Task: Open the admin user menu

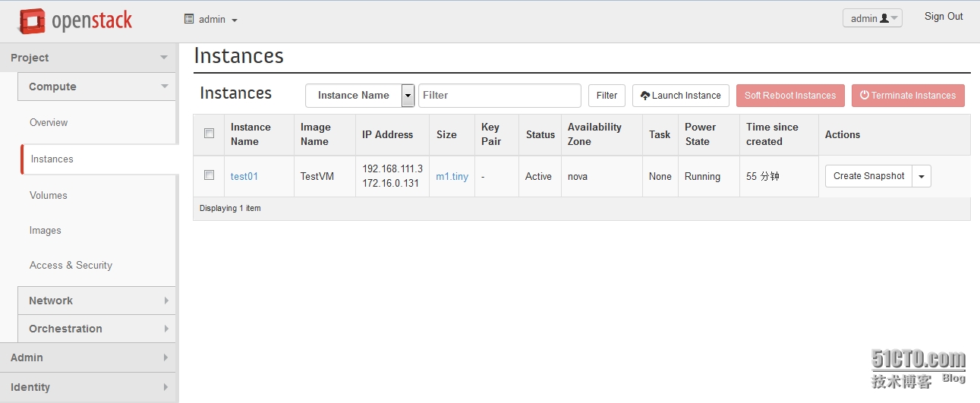Action: click(872, 18)
